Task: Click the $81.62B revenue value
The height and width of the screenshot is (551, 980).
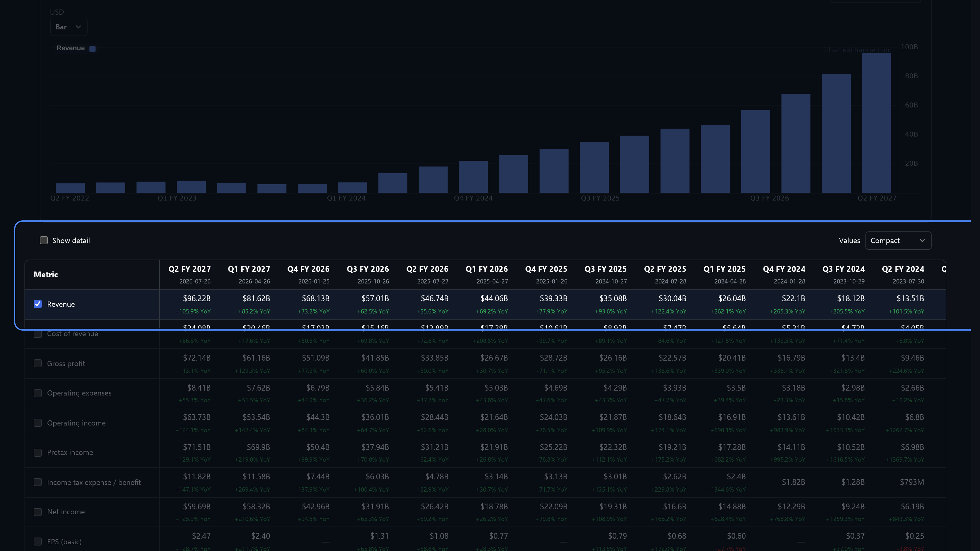Action: point(256,298)
